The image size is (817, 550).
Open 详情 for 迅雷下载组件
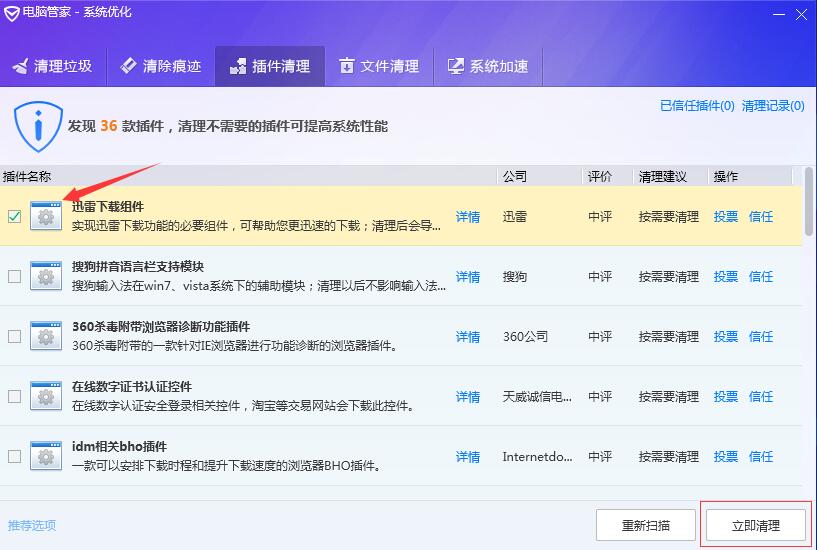point(468,217)
